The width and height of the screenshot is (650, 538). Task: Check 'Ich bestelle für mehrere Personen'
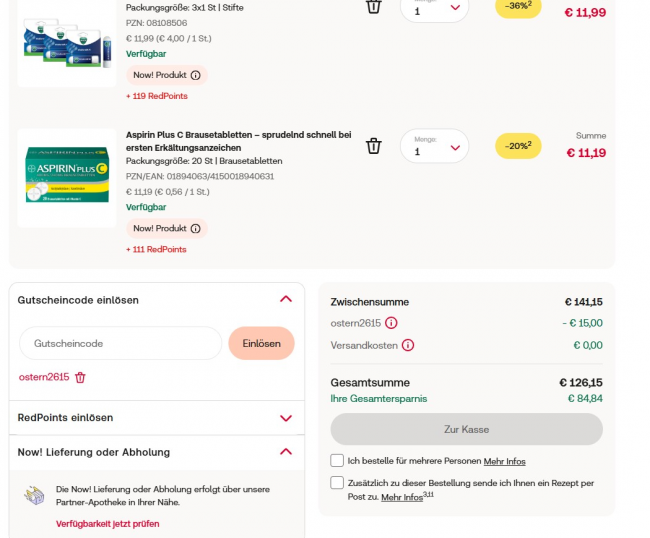[x=337, y=460]
